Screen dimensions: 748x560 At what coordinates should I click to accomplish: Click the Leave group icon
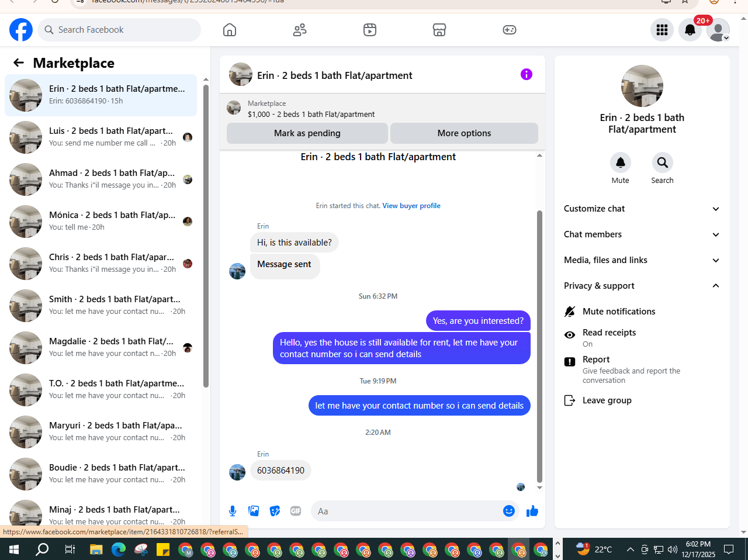pyautogui.click(x=570, y=400)
